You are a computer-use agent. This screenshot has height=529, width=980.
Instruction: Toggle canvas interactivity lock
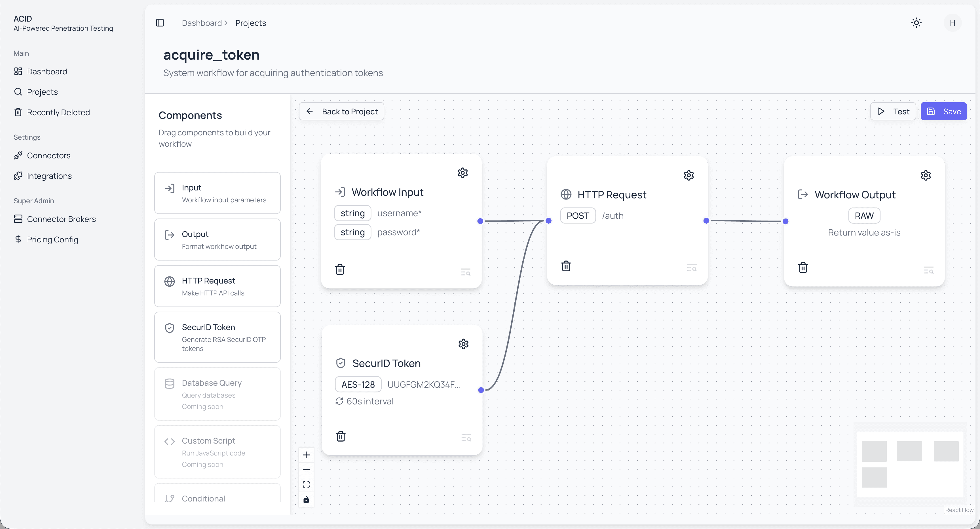306,500
